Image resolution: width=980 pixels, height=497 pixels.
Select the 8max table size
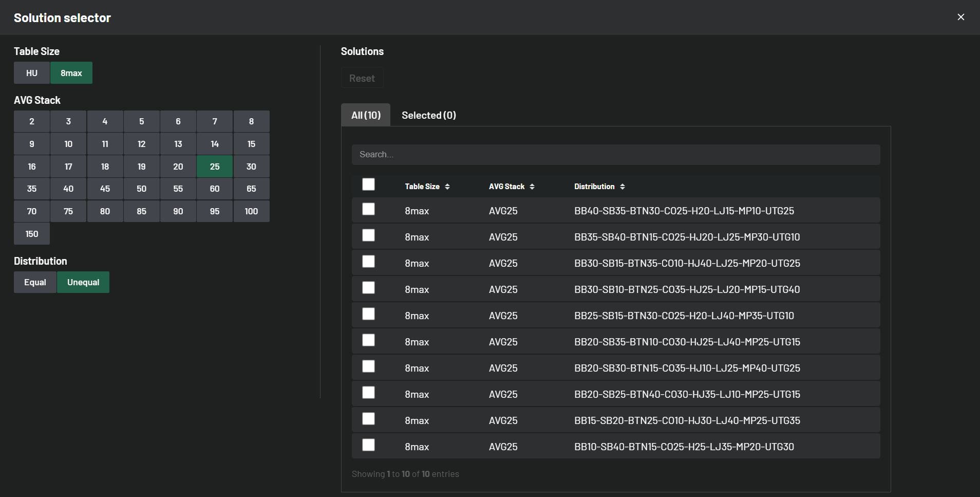click(x=71, y=73)
